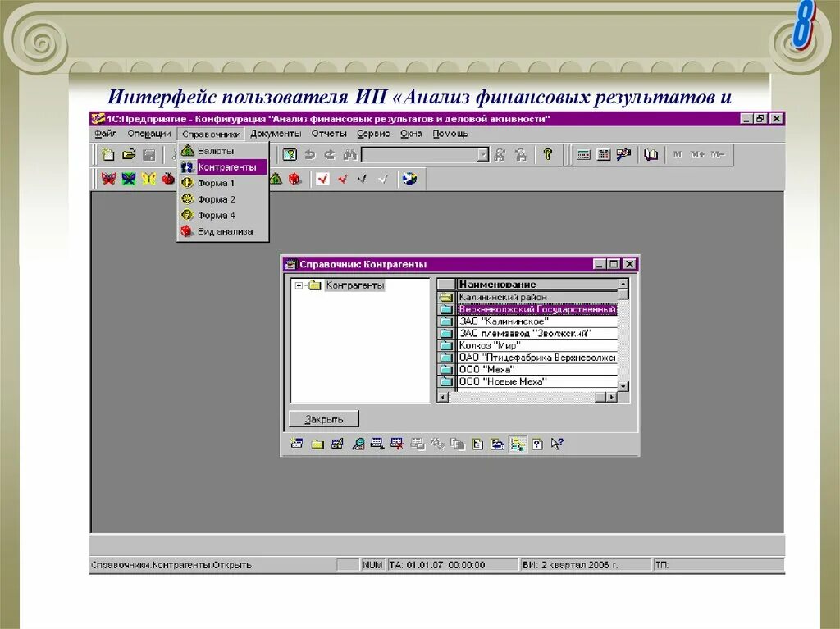Click the Наименование column header

coord(536,285)
